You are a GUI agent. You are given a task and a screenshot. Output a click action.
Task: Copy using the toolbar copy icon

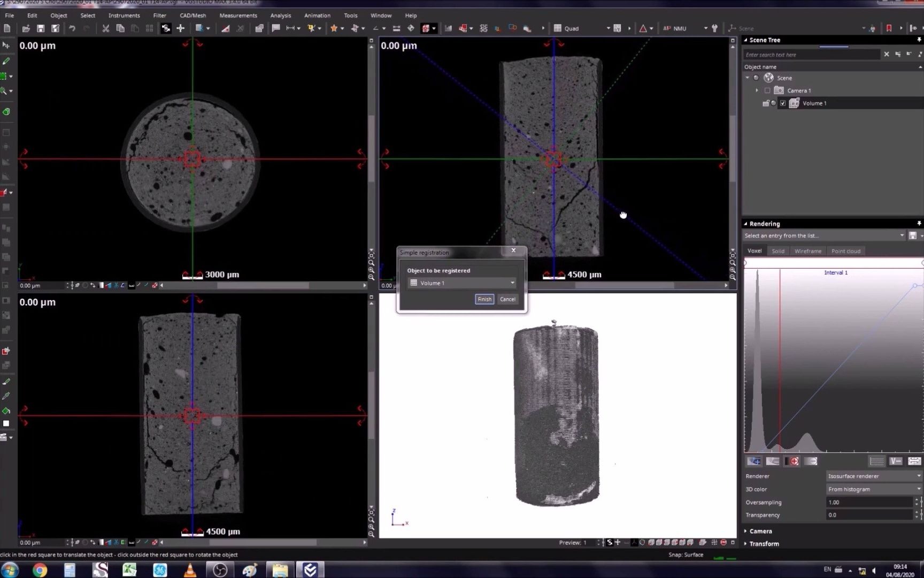120,28
